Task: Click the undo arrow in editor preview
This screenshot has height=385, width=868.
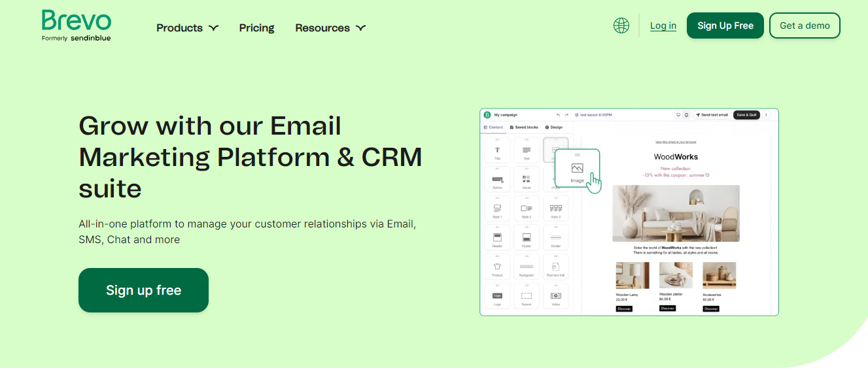Action: click(x=558, y=115)
